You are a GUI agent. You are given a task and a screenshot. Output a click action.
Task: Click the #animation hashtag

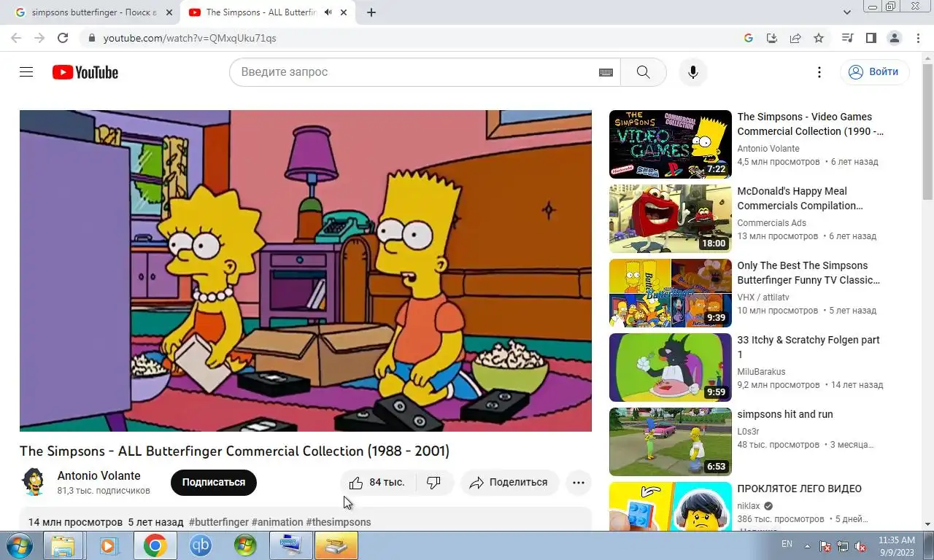(277, 522)
